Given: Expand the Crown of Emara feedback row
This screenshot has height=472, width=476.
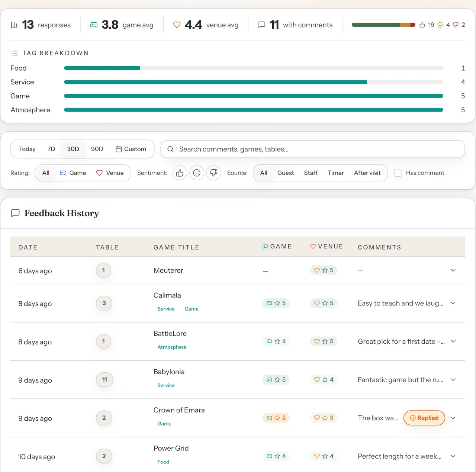Looking at the screenshot, I should click(x=453, y=418).
